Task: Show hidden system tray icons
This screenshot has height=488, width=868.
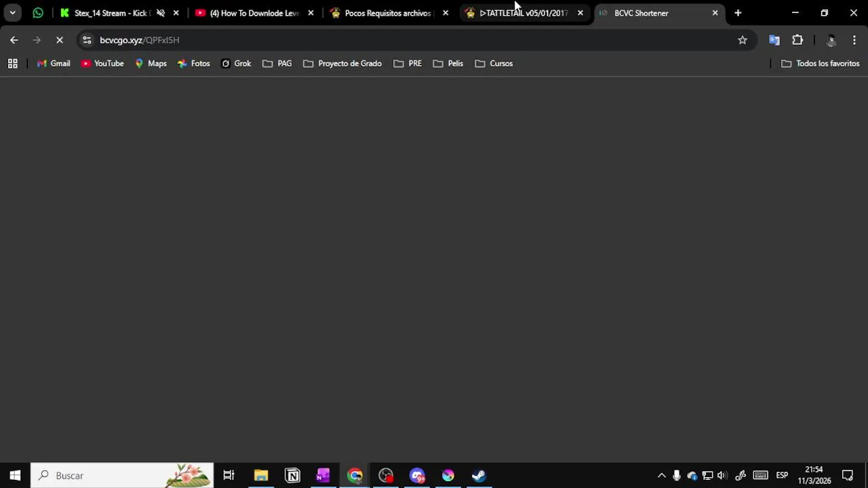Action: pyautogui.click(x=662, y=475)
